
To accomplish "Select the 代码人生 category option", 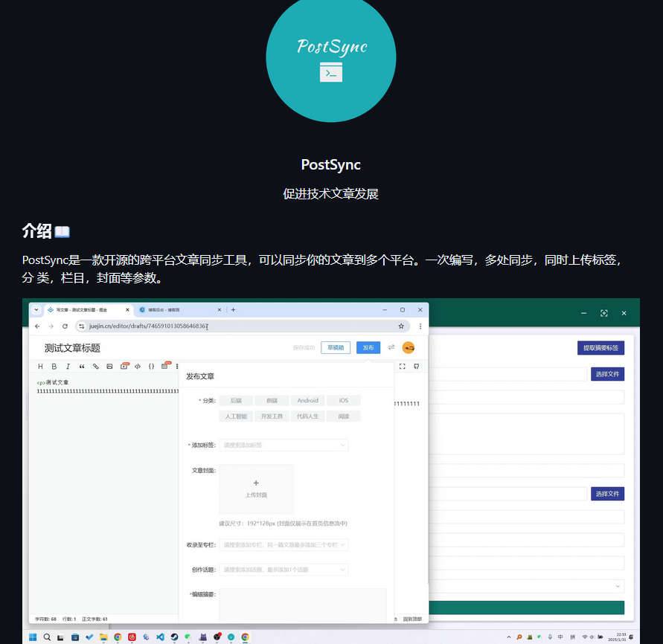I will [308, 416].
